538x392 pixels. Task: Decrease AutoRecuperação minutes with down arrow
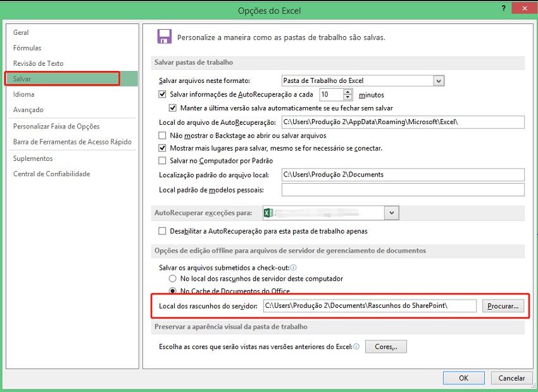(x=348, y=97)
